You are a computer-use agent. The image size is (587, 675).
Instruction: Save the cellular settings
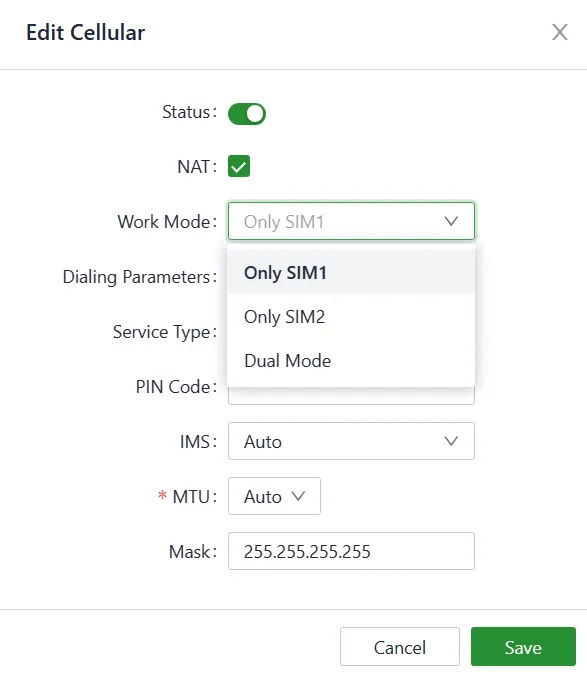523,647
